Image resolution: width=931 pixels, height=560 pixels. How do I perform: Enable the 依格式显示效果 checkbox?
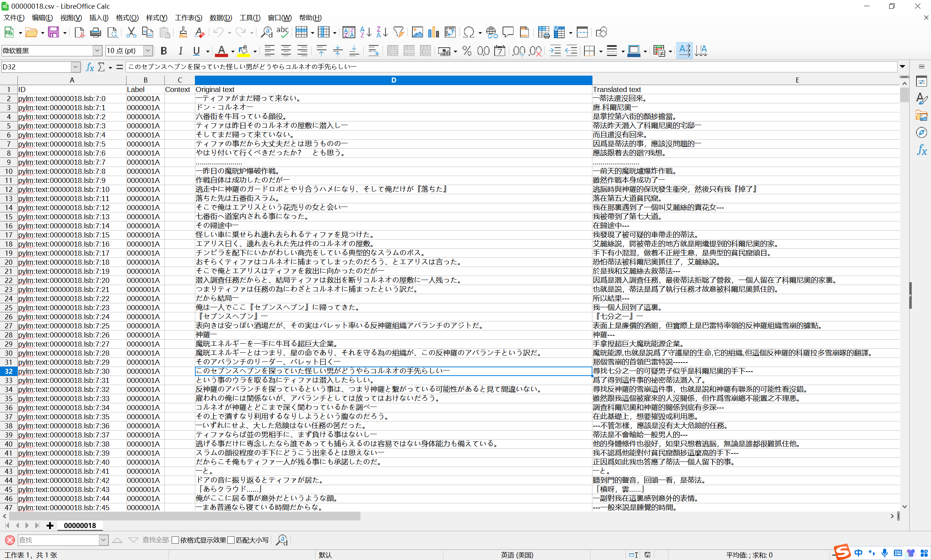tap(175, 540)
